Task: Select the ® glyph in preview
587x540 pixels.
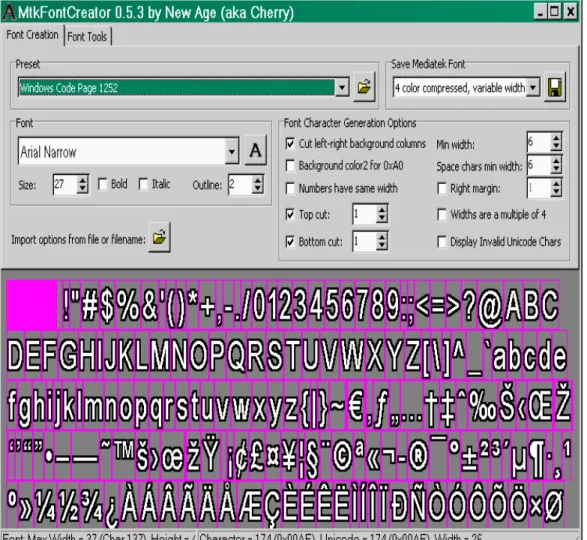Action: click(x=418, y=456)
